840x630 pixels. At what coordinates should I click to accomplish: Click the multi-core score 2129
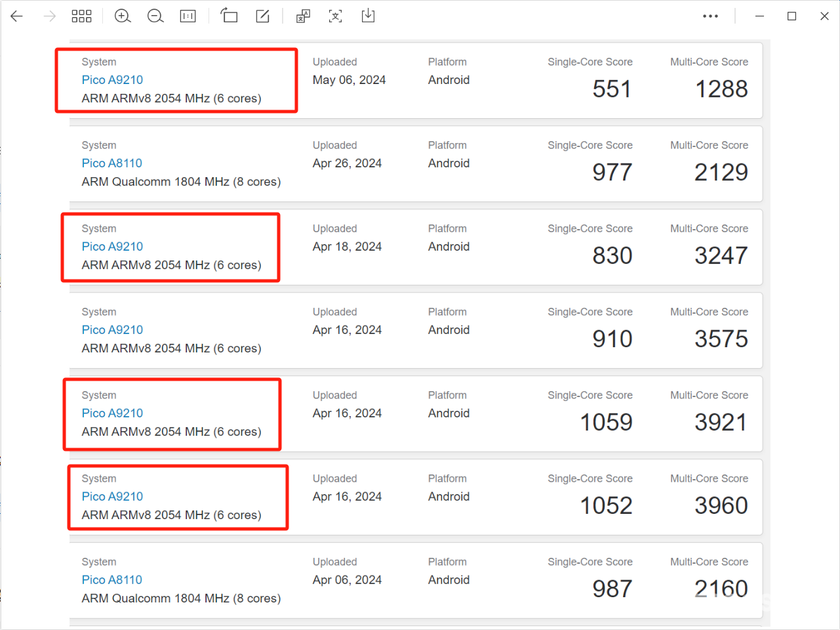(x=721, y=173)
